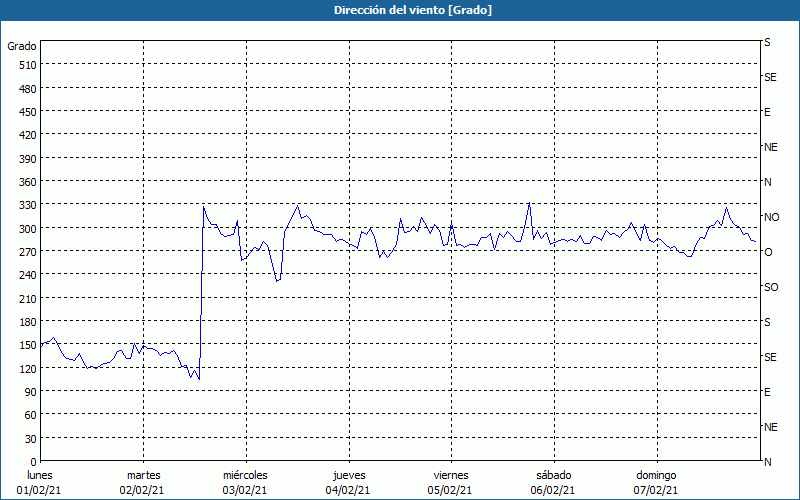
Task: Select the 240 degree axis value
Action: point(28,275)
